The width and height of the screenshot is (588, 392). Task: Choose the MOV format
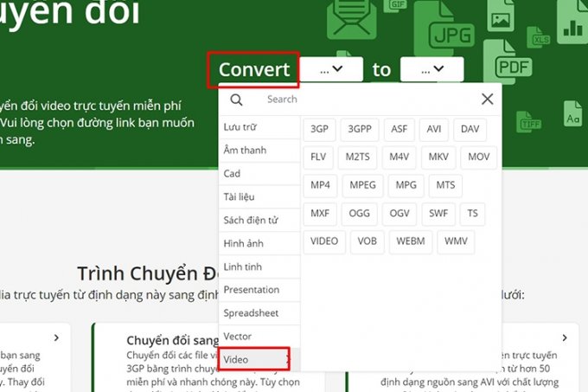pos(479,157)
